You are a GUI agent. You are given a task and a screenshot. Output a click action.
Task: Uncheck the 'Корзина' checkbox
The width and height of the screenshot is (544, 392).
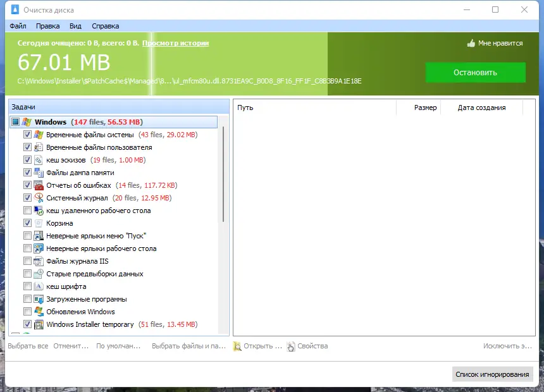pyautogui.click(x=27, y=223)
